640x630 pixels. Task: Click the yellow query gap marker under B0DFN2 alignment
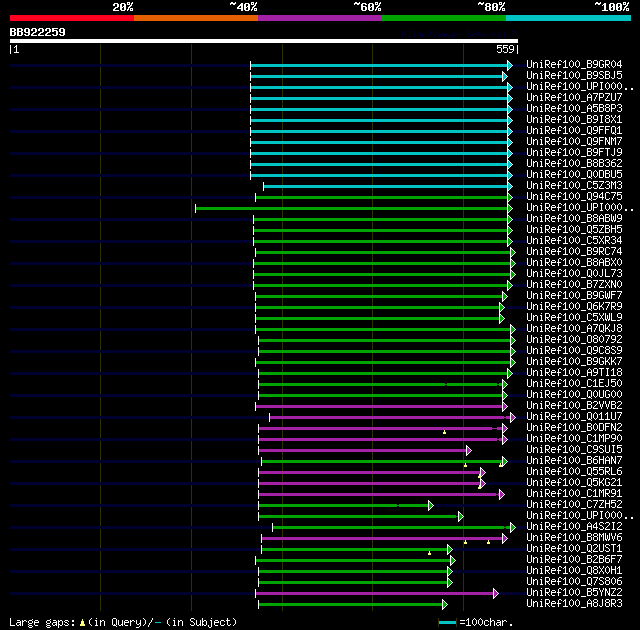point(444,432)
